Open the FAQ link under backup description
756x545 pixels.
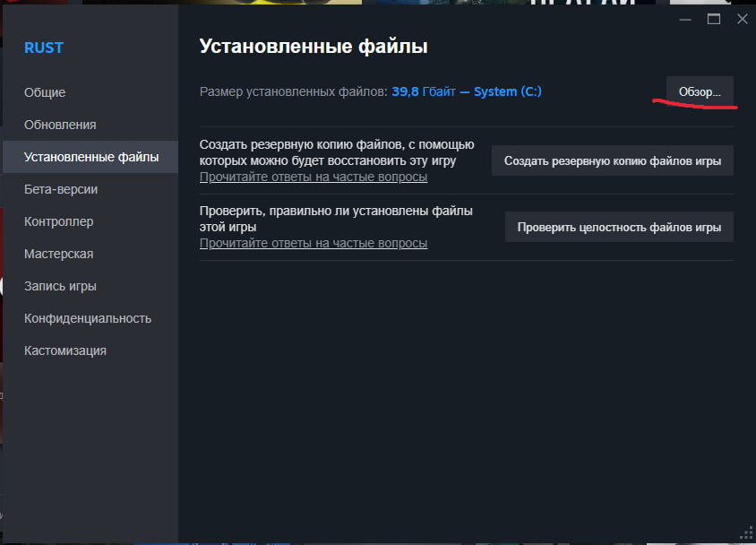click(x=314, y=177)
